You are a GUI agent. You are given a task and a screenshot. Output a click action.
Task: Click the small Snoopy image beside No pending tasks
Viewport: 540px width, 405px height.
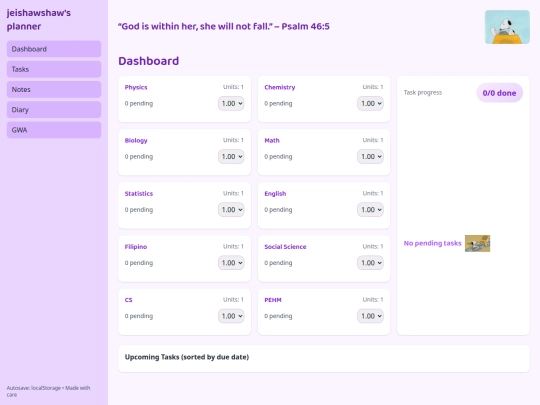477,243
